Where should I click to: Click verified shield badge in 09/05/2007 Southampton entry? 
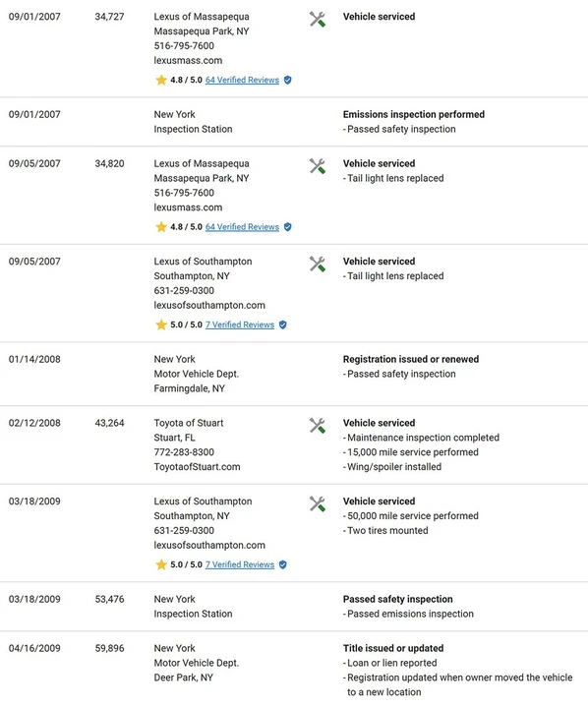[x=283, y=324]
